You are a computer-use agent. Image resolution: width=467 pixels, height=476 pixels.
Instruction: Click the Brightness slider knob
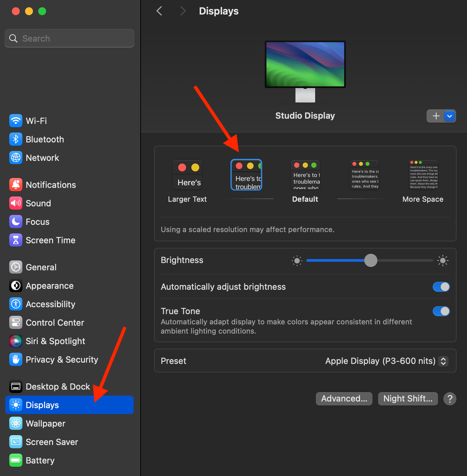coord(371,260)
